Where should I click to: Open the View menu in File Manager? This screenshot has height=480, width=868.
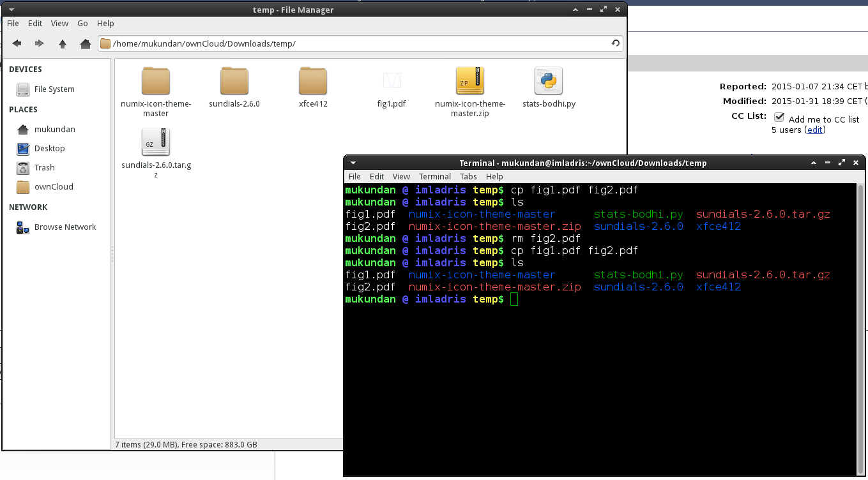pyautogui.click(x=59, y=24)
